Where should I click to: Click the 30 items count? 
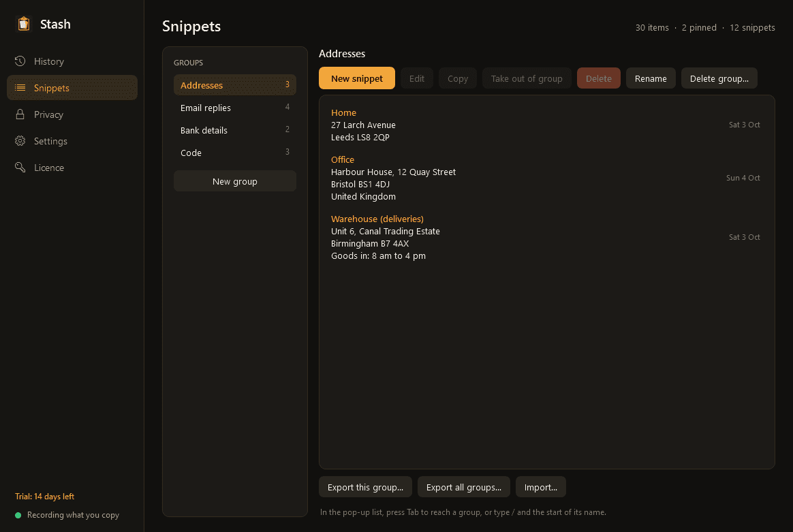click(652, 28)
